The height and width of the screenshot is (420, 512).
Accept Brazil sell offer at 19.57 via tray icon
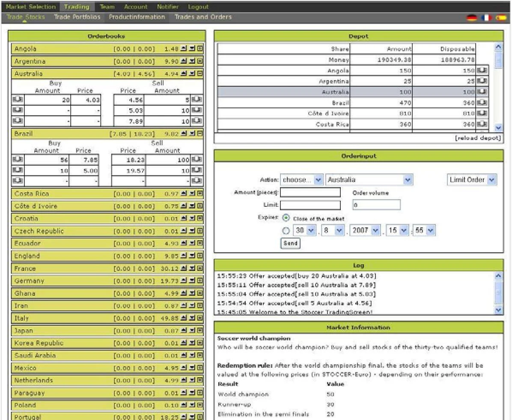pyautogui.click(x=196, y=170)
